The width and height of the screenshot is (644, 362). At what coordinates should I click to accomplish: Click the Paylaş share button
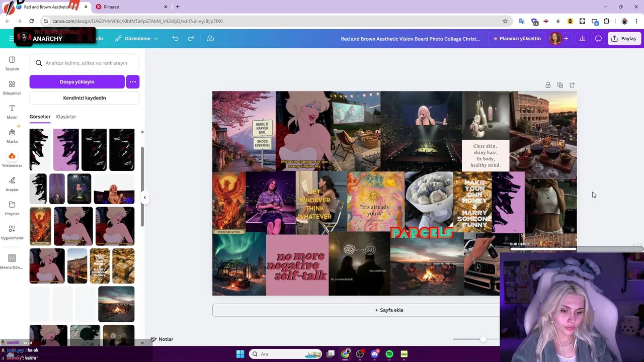pyautogui.click(x=624, y=39)
